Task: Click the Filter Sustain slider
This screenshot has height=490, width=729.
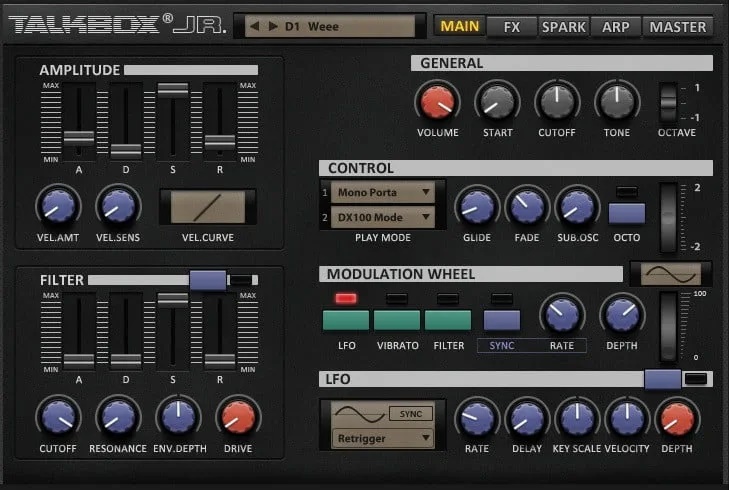Action: click(172, 299)
